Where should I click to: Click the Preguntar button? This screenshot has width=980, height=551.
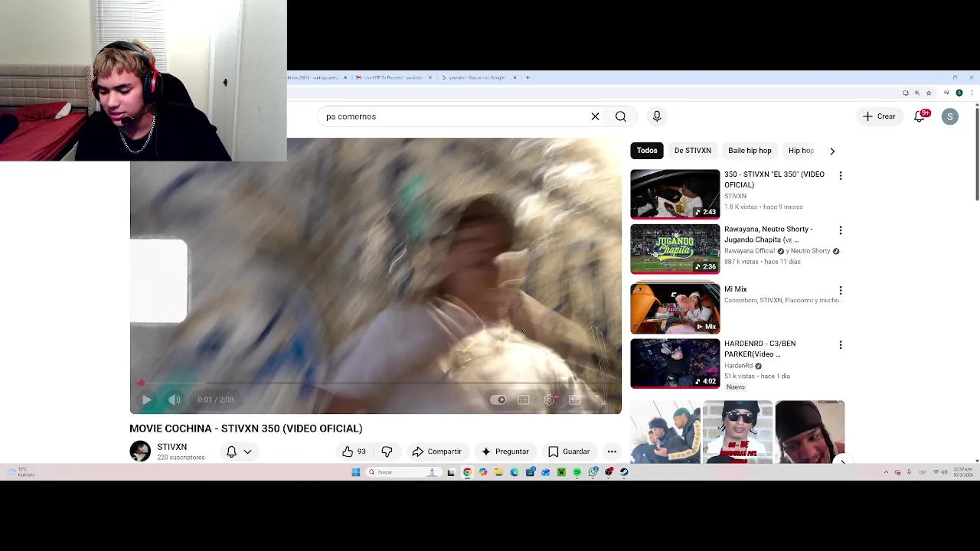pos(505,452)
